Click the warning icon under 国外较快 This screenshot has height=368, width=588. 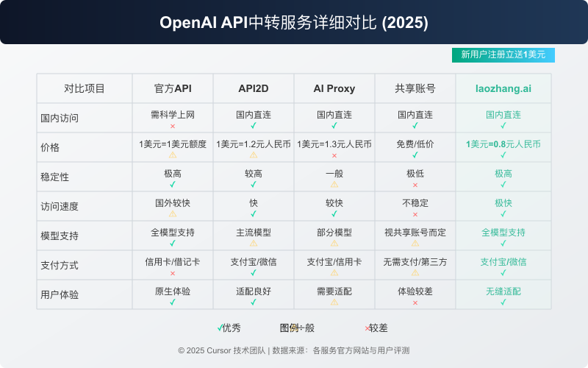click(x=173, y=214)
